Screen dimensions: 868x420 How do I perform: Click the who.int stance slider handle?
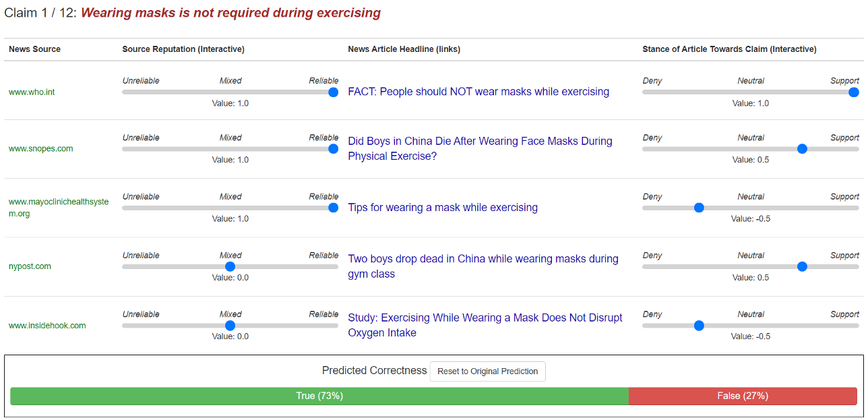point(854,92)
